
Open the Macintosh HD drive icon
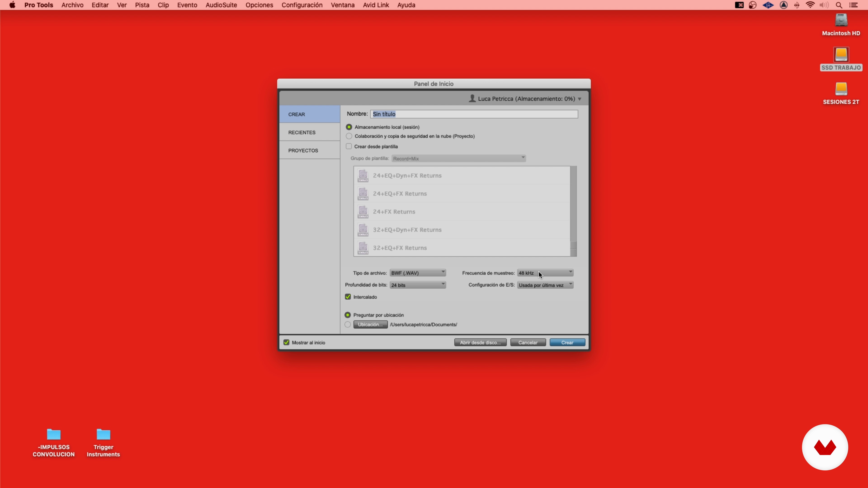coord(841,20)
